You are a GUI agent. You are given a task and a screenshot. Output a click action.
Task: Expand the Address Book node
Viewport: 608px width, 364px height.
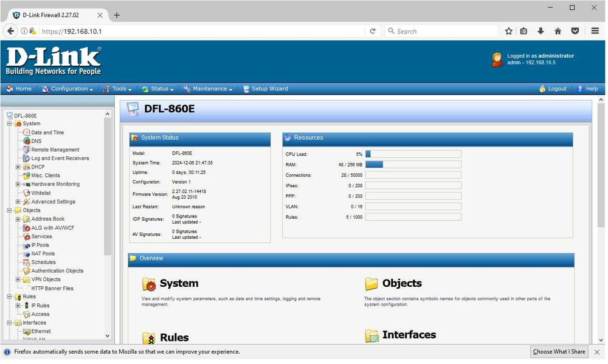tap(18, 220)
